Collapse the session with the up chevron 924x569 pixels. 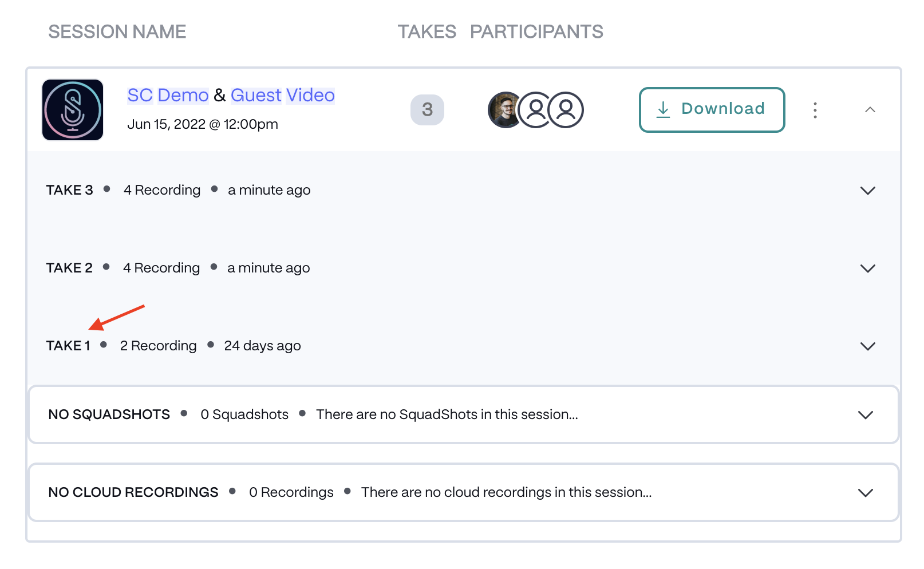tap(870, 110)
